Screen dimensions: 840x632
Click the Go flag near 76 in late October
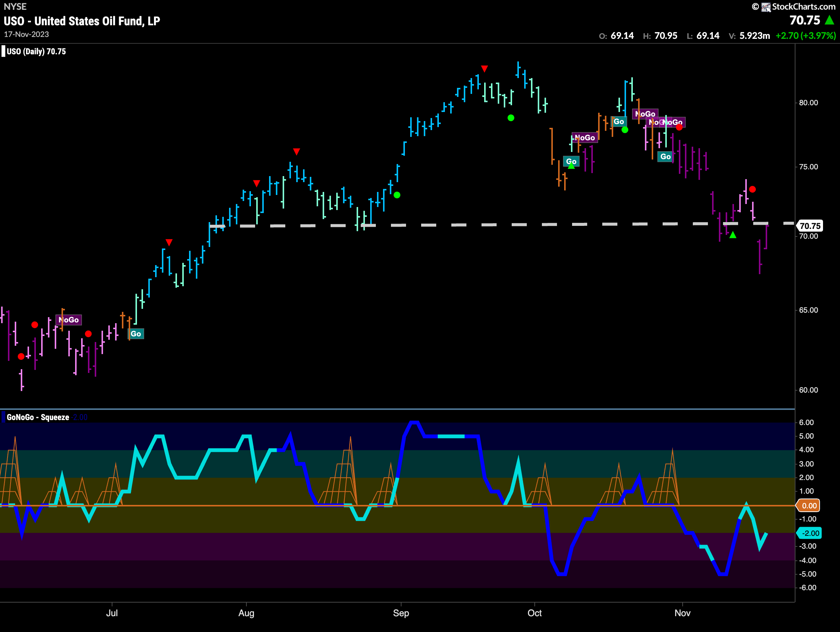665,157
